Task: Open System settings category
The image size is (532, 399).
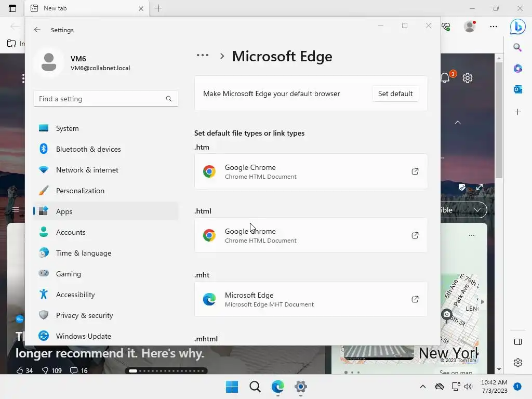Action: pyautogui.click(x=106, y=128)
